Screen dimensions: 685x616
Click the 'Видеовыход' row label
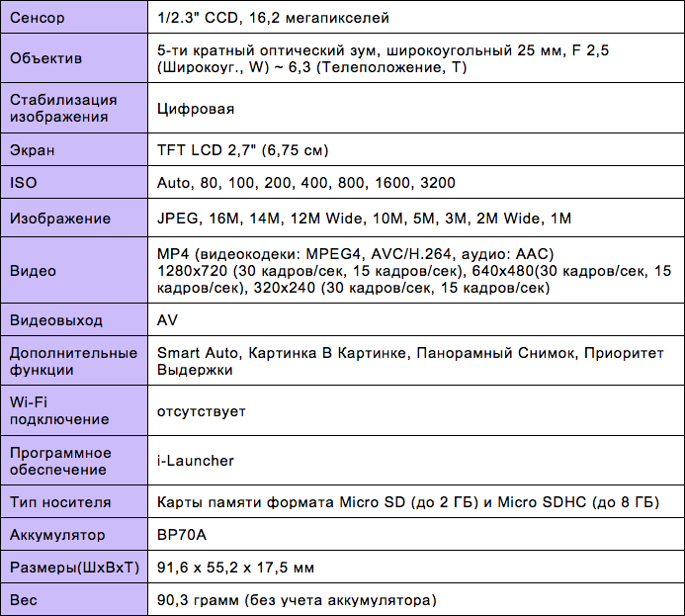[56, 320]
